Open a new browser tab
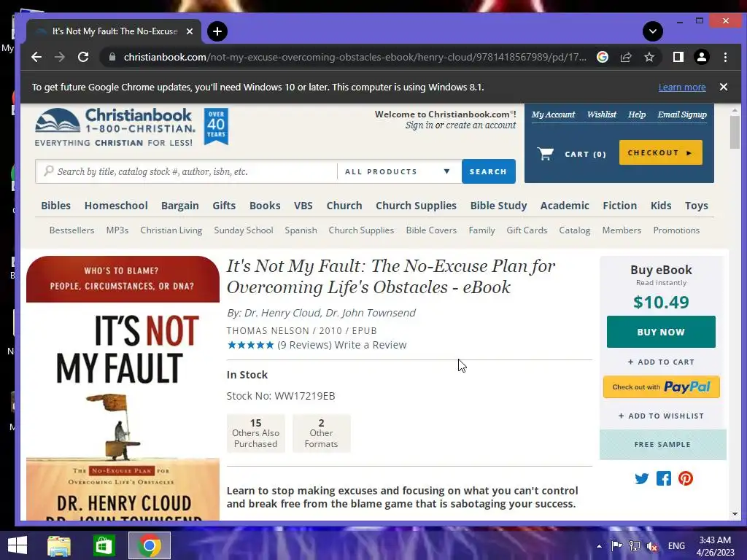The width and height of the screenshot is (747, 560). [x=217, y=31]
